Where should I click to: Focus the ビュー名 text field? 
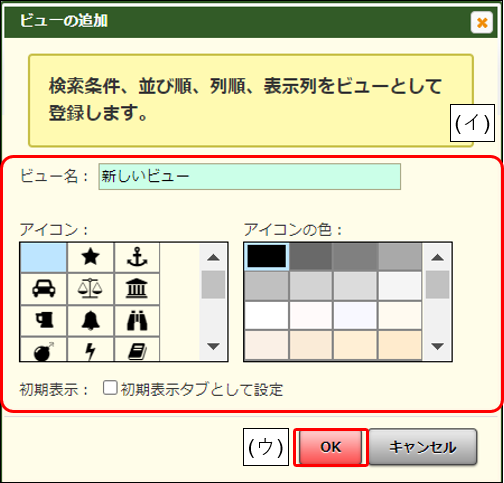[250, 176]
